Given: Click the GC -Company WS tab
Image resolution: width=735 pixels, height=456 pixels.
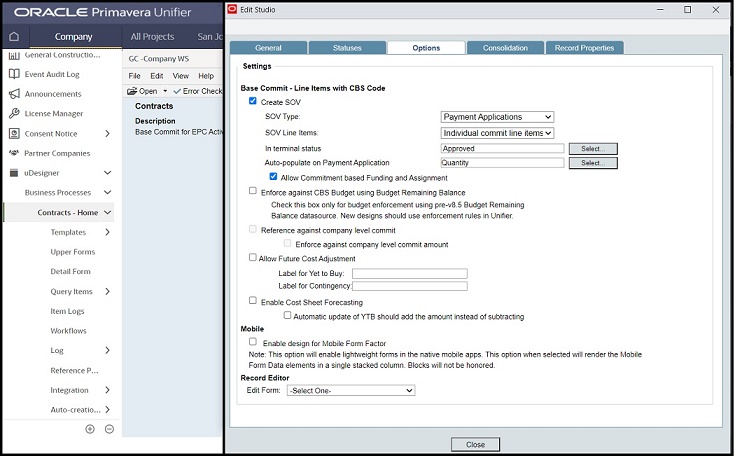Looking at the screenshot, I should click(x=159, y=59).
